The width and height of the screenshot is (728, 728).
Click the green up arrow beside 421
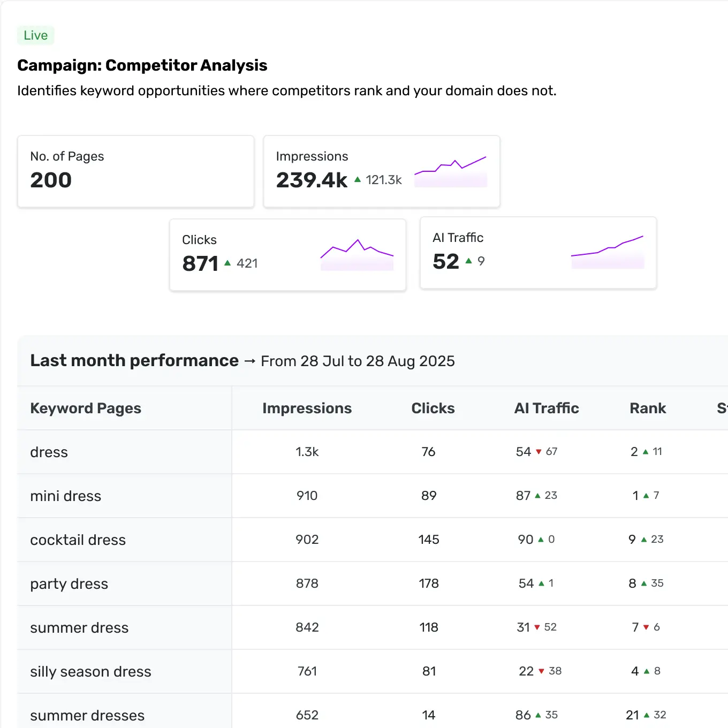click(x=227, y=263)
